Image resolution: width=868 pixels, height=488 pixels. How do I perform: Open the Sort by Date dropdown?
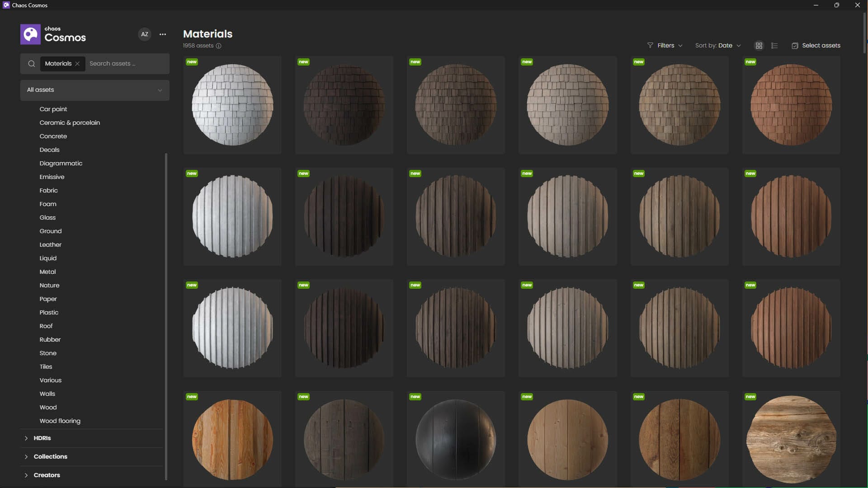pos(718,46)
